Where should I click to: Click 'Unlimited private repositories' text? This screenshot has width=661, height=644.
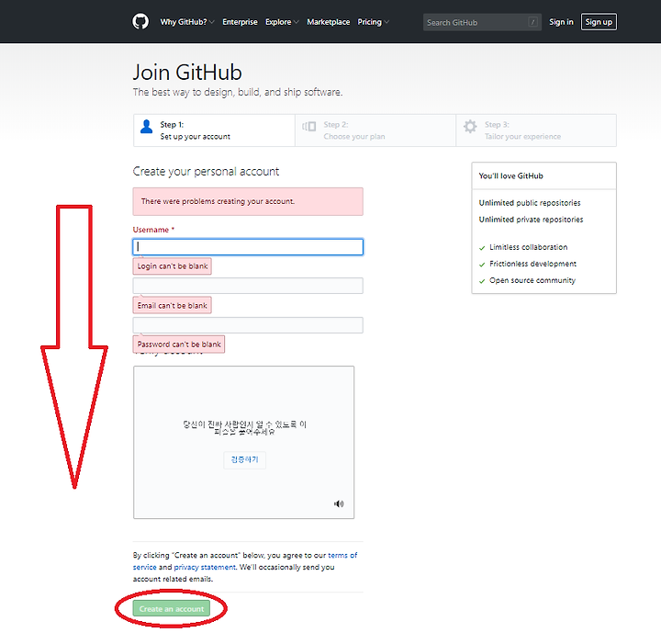531,220
